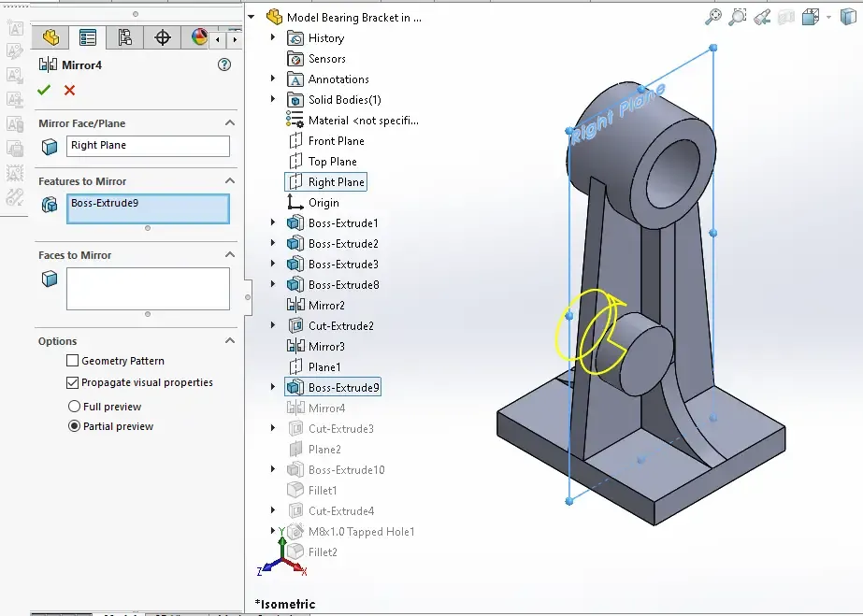Click the Mirror4 feature icon in tree
This screenshot has height=616, width=863.
coord(295,408)
